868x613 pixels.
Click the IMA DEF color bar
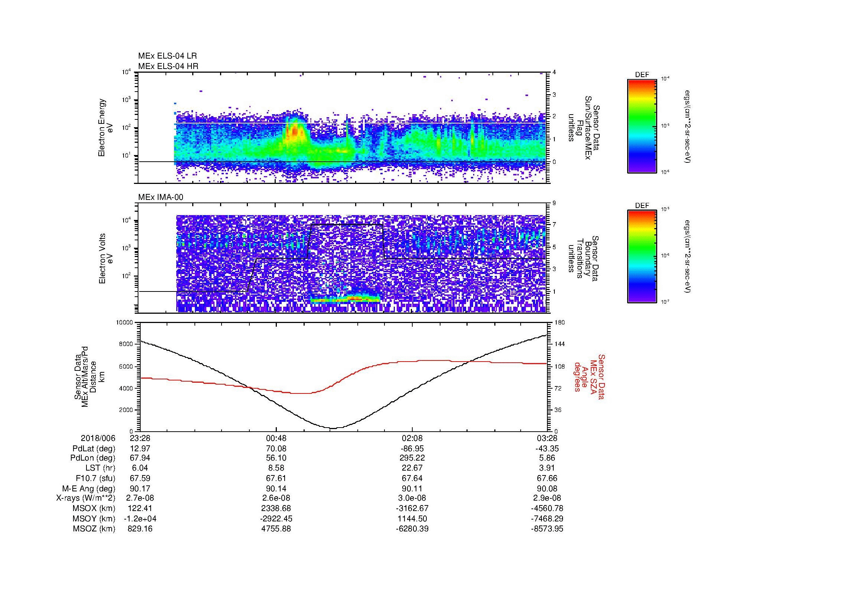point(642,257)
